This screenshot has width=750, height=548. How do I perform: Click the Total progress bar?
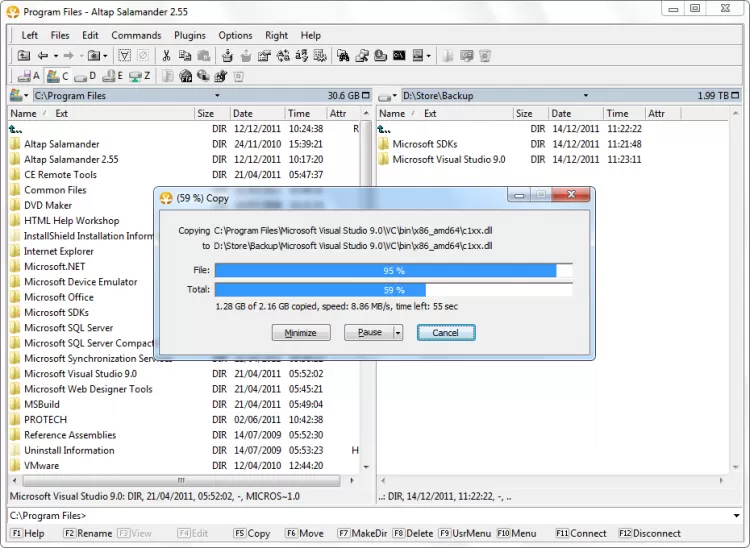click(x=393, y=290)
